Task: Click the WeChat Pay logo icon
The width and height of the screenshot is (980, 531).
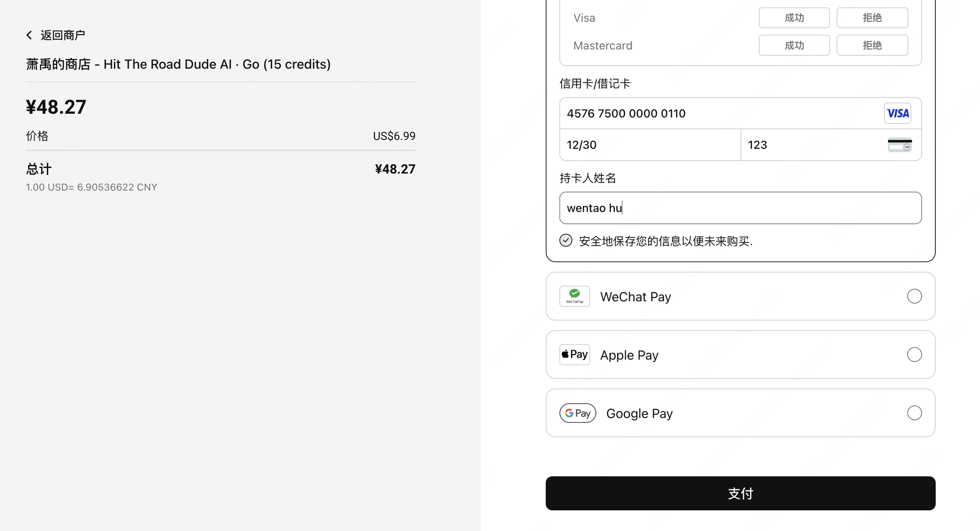Action: pos(575,296)
